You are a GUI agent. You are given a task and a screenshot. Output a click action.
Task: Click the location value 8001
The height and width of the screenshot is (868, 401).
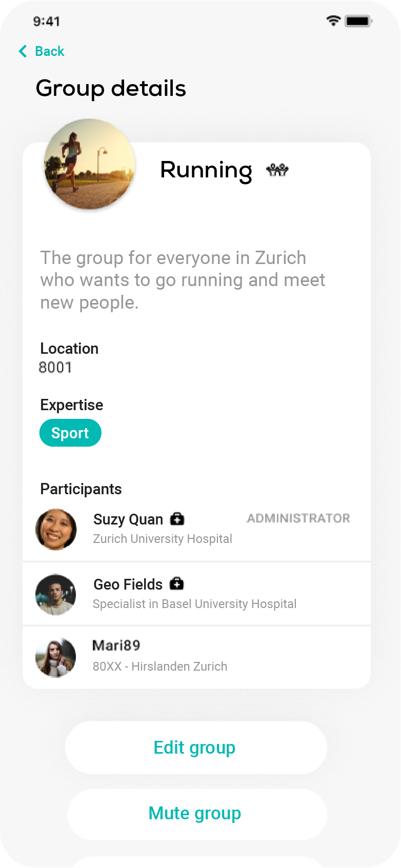55,368
